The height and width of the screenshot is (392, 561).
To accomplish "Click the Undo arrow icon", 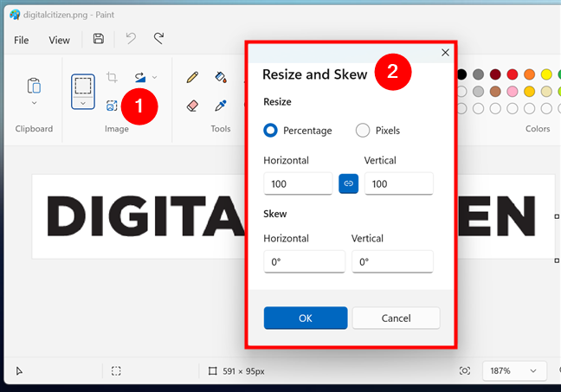I will (x=131, y=38).
